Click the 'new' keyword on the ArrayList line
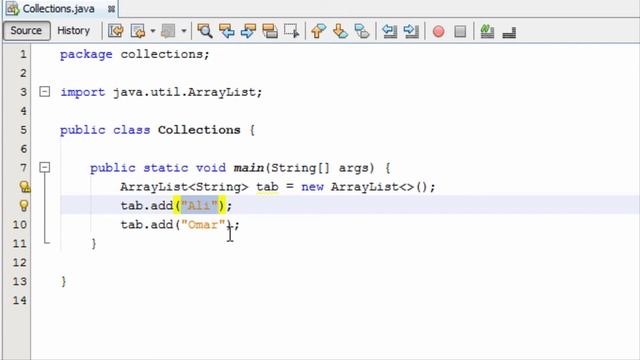The height and width of the screenshot is (360, 640). pos(312,187)
